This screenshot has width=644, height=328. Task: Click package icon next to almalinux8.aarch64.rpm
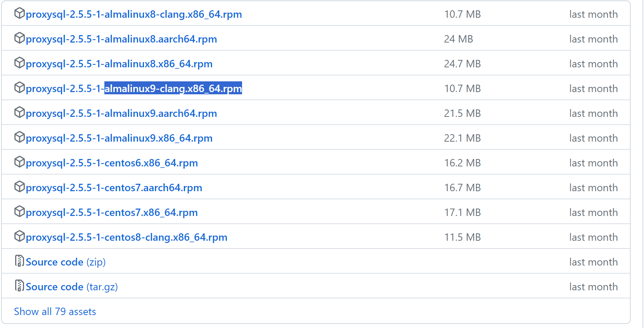pos(19,38)
